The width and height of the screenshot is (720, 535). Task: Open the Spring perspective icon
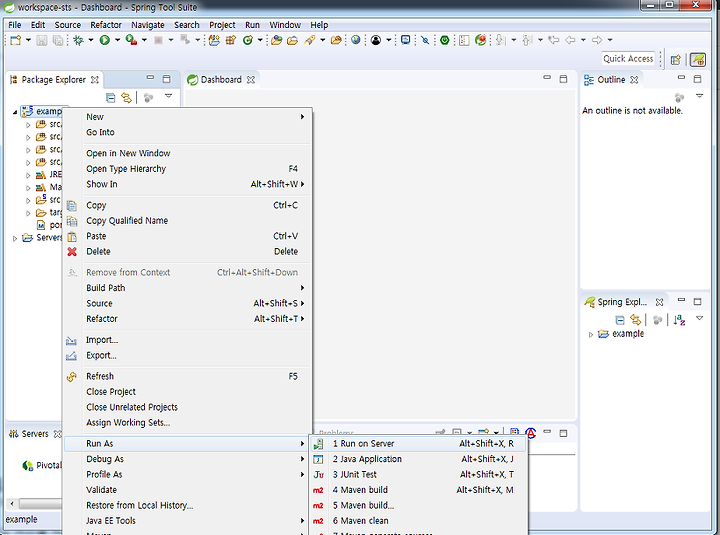tap(698, 59)
